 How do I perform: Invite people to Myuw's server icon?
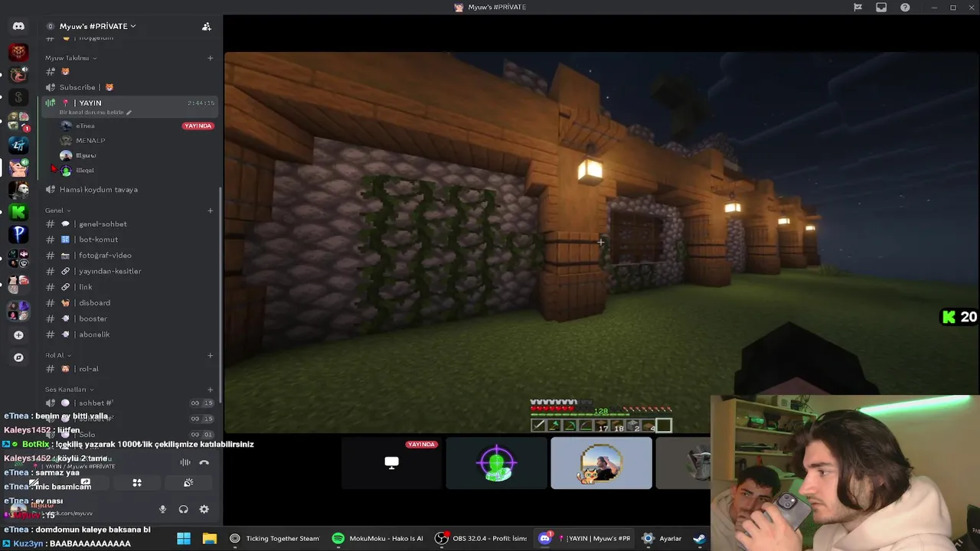[206, 26]
